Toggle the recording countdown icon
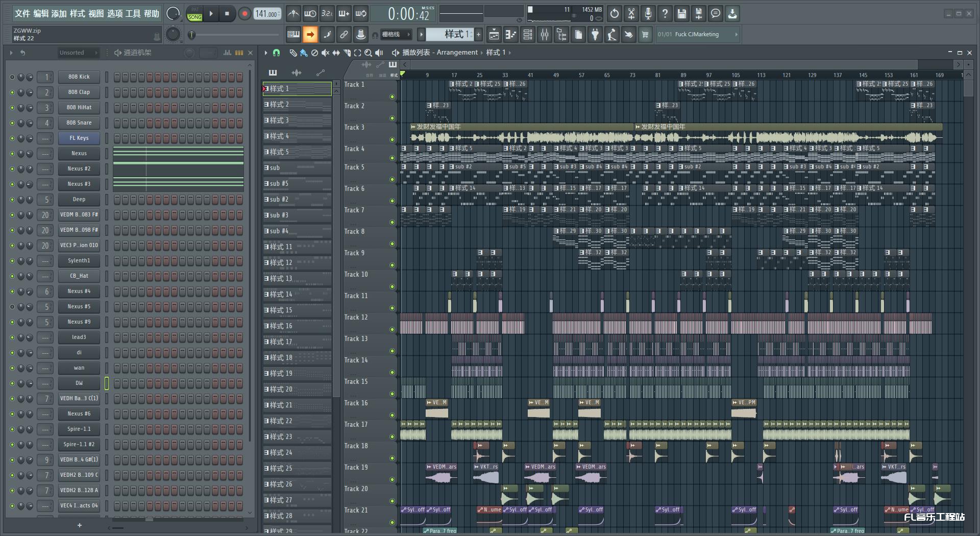980x536 pixels. [x=327, y=14]
